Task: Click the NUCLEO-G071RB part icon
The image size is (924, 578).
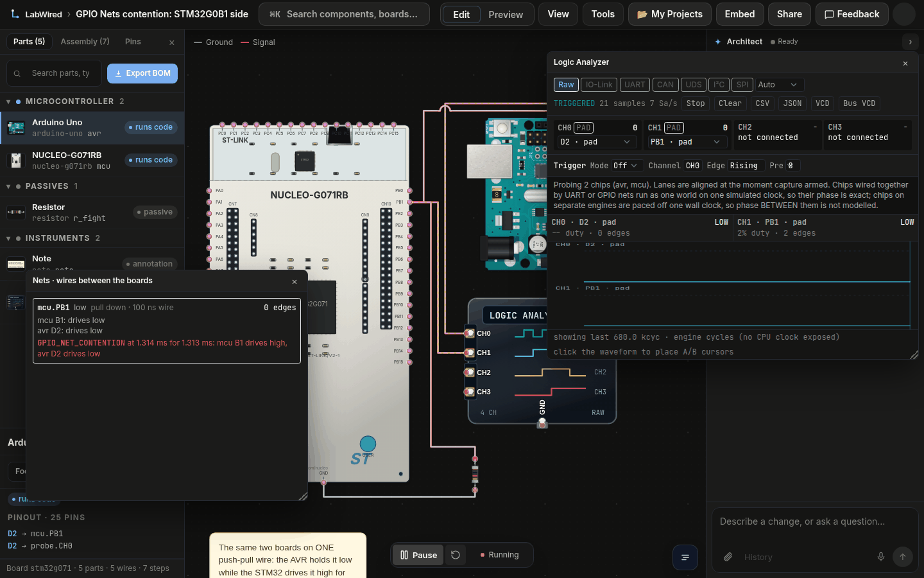Action: [x=16, y=161]
